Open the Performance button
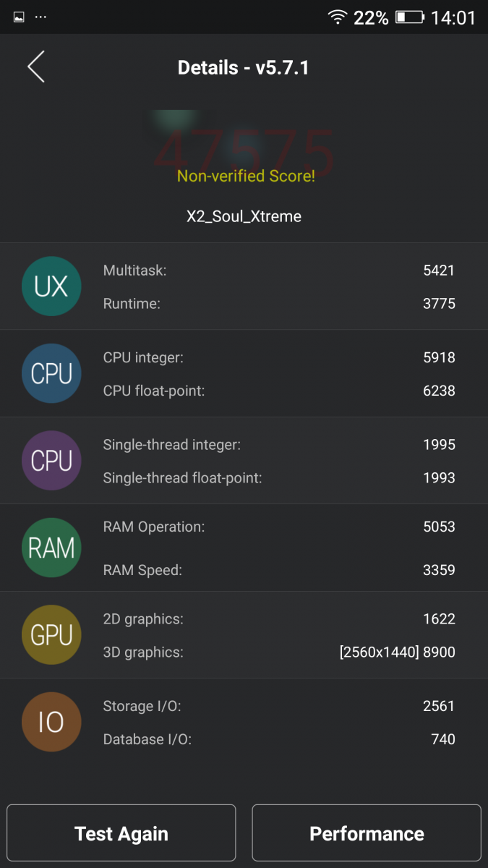 (367, 833)
